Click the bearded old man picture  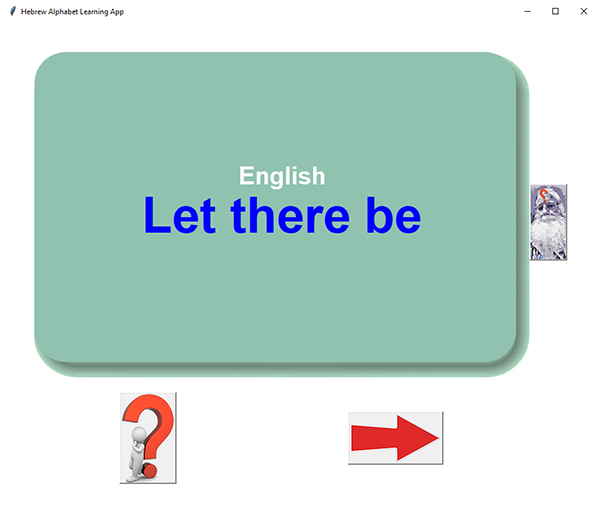tap(548, 222)
